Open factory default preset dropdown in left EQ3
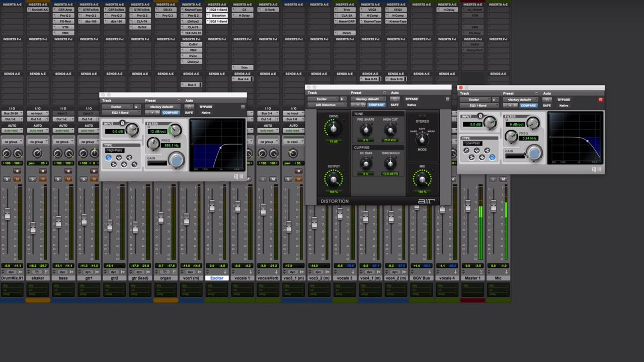The width and height of the screenshot is (644, 362). point(162,107)
